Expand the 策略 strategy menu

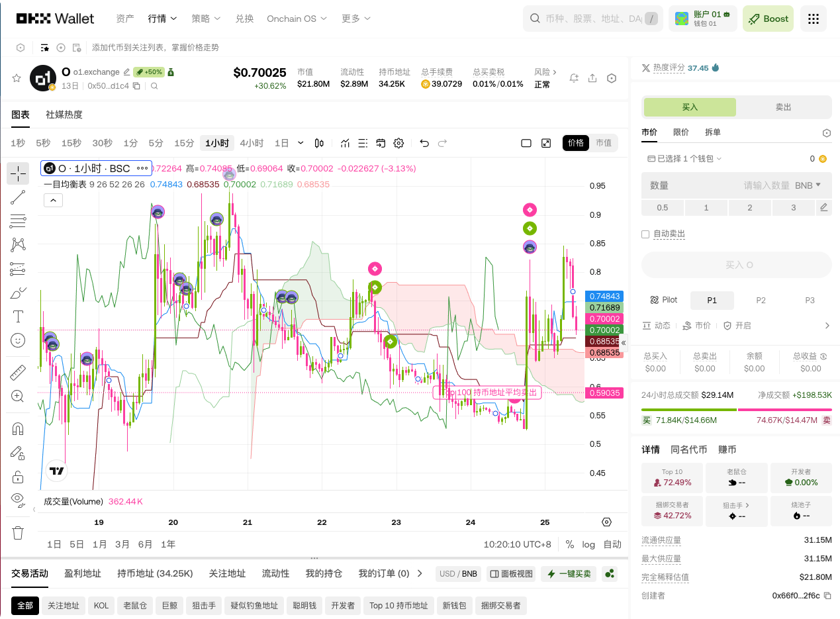[x=206, y=19]
